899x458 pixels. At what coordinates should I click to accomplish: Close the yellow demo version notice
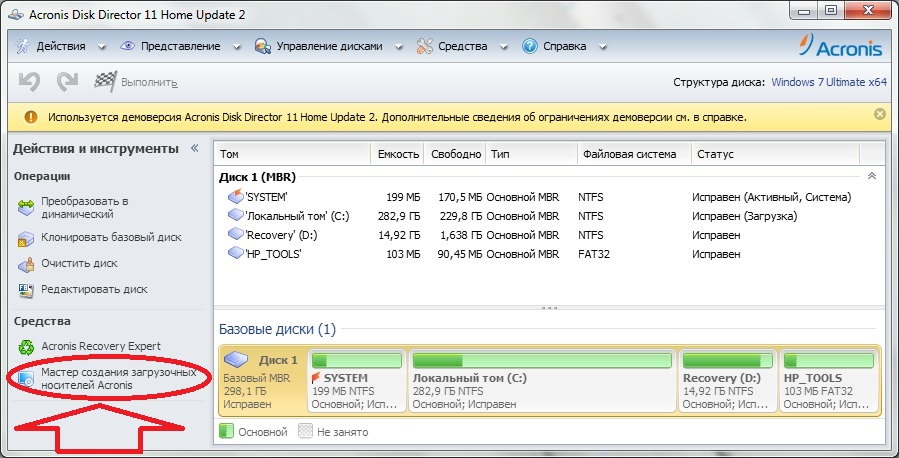[880, 115]
